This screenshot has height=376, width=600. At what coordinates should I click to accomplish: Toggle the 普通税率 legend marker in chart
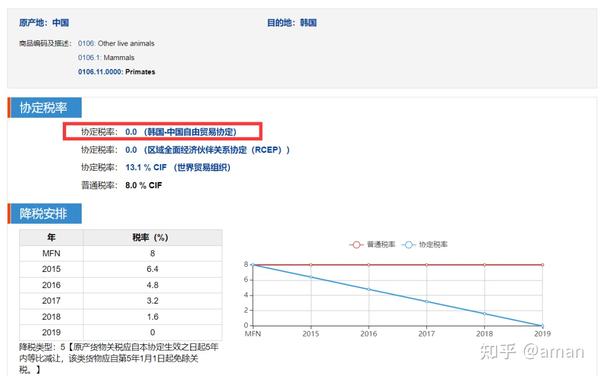[x=356, y=244]
